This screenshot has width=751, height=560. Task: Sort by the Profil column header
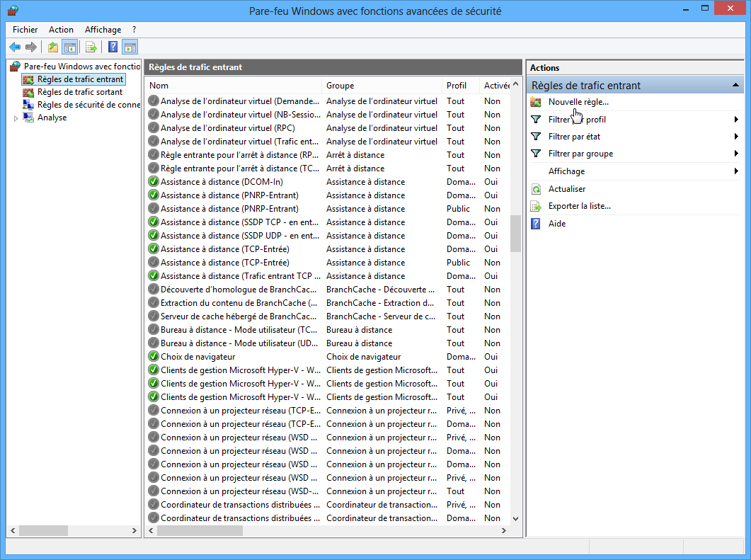460,85
